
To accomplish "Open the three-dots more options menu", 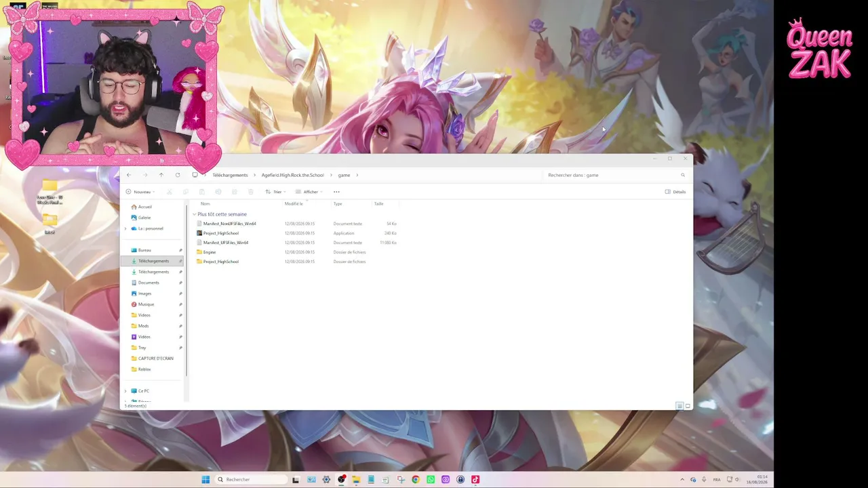I will 336,192.
